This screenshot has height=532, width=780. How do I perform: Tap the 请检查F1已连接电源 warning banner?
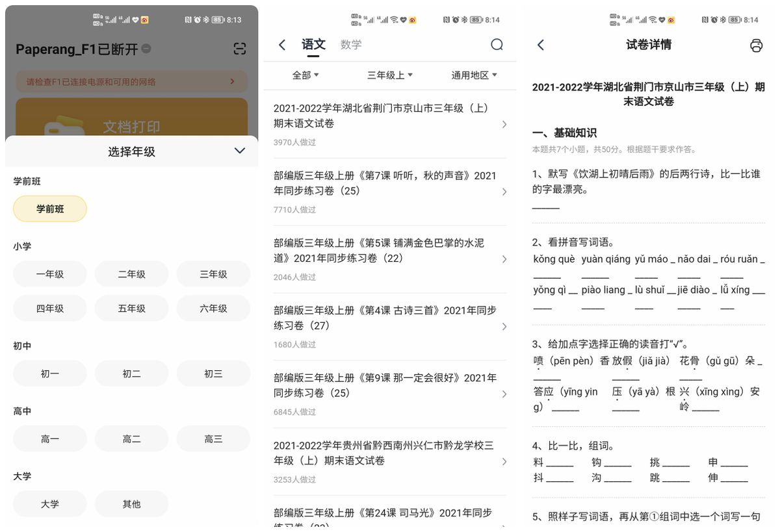130,81
